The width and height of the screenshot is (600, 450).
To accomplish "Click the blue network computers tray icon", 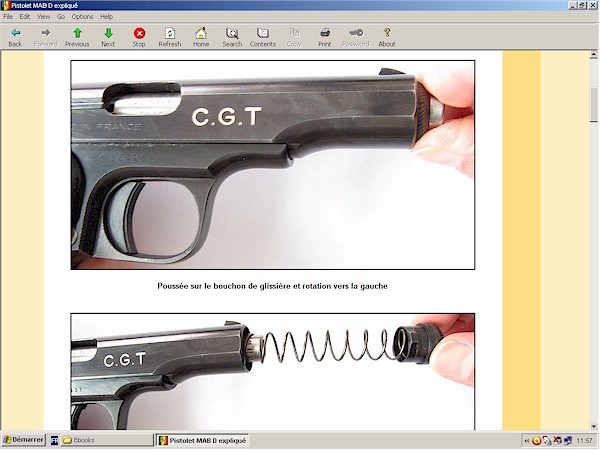I will (x=568, y=441).
